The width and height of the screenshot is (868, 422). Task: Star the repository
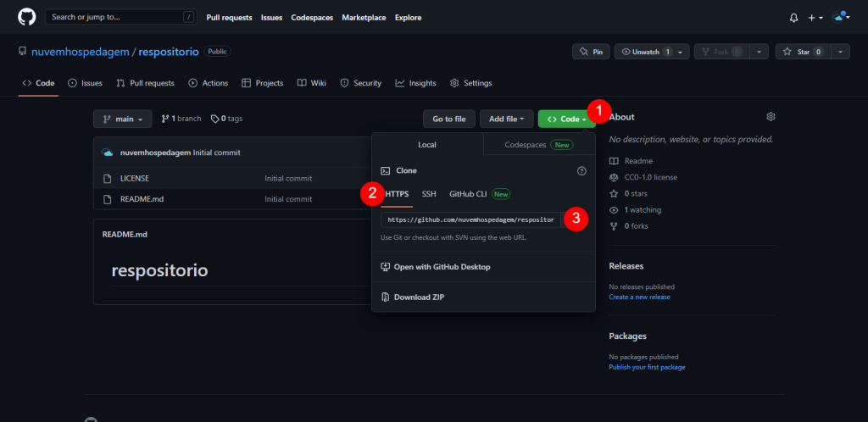pos(803,52)
